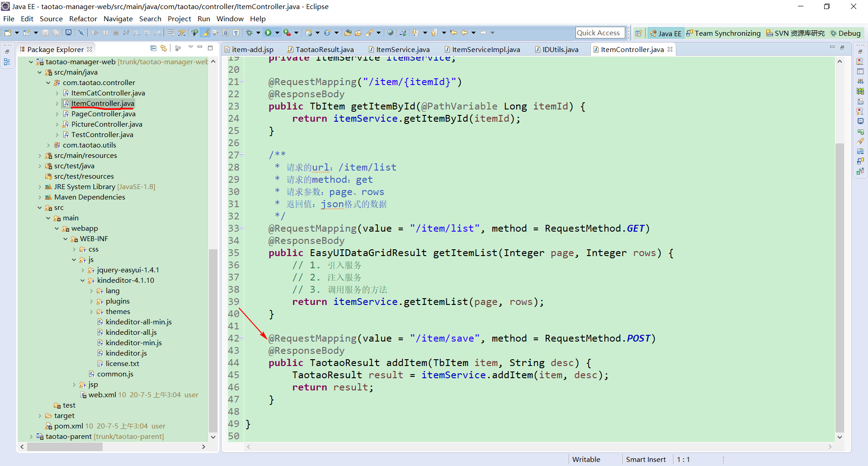Collapse the kindeditor-4.1.10 folder
Screen dimensions: 868x466
pos(83,281)
